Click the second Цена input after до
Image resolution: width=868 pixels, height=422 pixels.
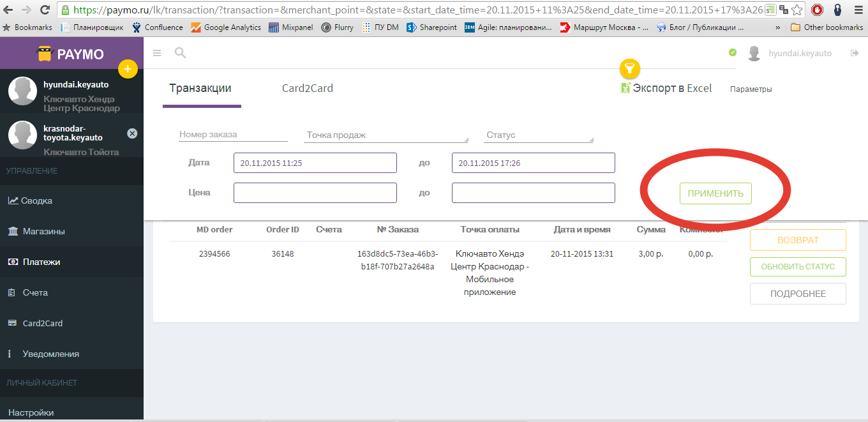coord(534,193)
